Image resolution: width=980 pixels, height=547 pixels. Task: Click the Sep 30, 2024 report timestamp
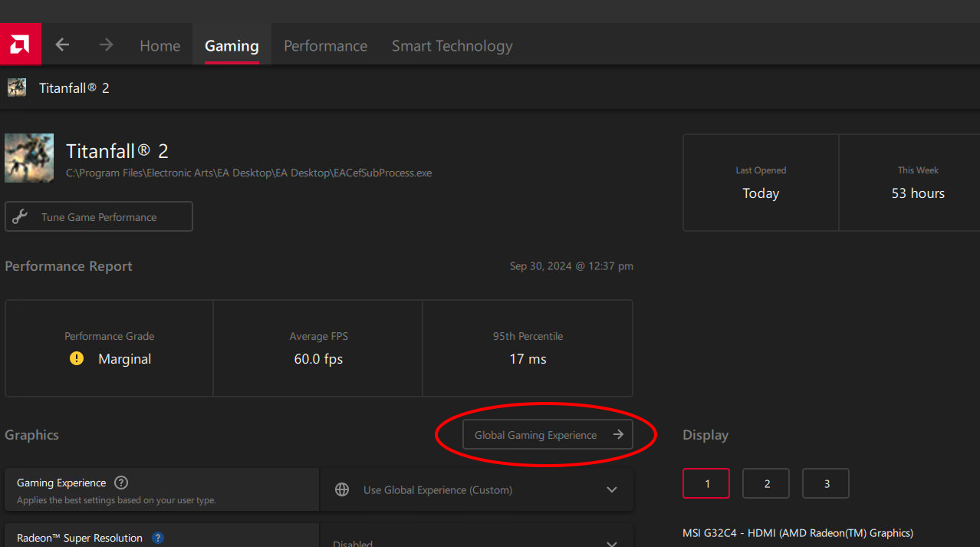click(571, 266)
